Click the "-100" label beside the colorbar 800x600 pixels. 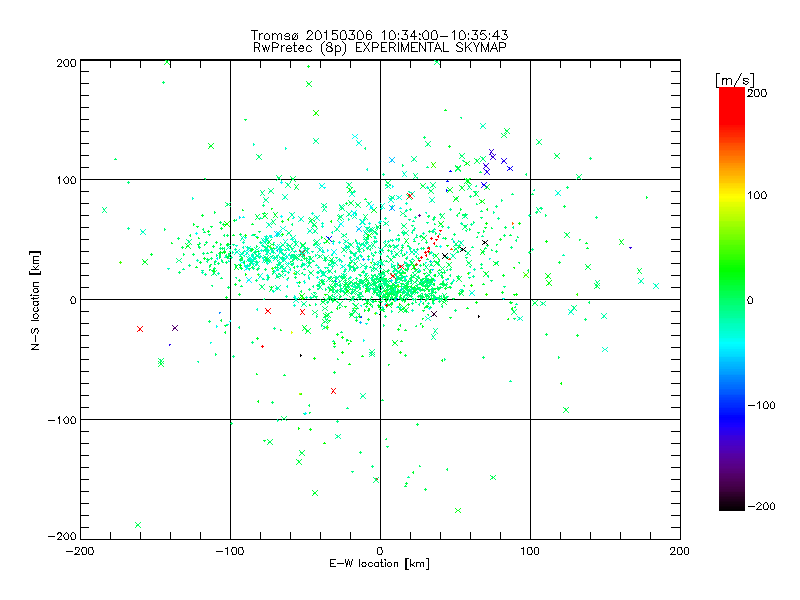(761, 405)
